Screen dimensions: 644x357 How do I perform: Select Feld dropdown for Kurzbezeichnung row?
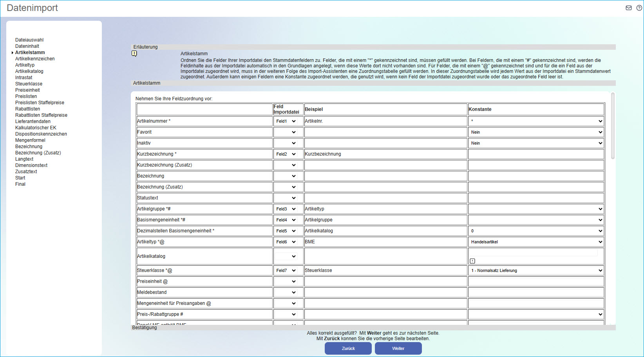coord(286,154)
